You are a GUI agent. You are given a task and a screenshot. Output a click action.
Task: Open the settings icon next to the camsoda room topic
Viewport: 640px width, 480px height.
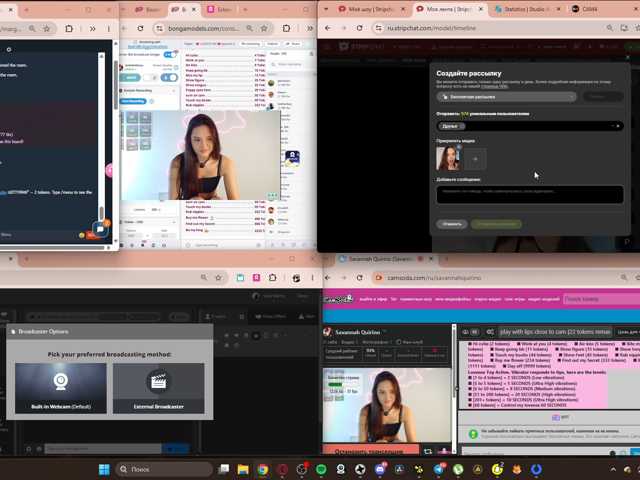click(x=490, y=332)
